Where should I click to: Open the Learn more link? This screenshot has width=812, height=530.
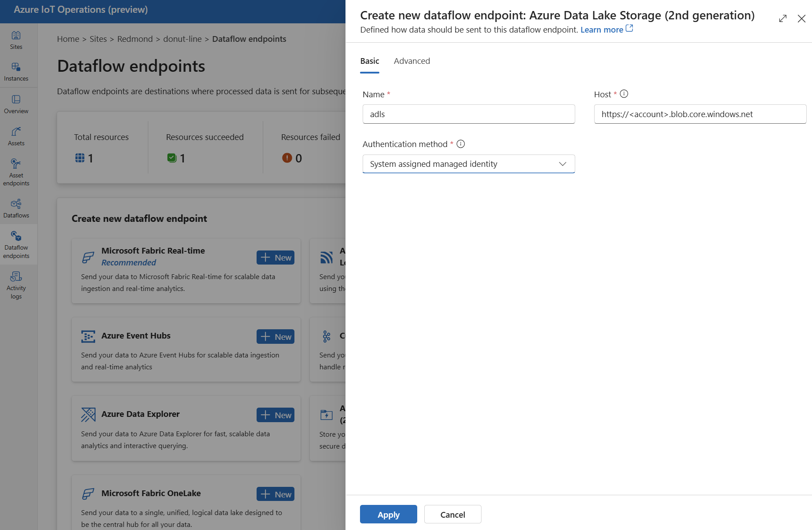(602, 29)
